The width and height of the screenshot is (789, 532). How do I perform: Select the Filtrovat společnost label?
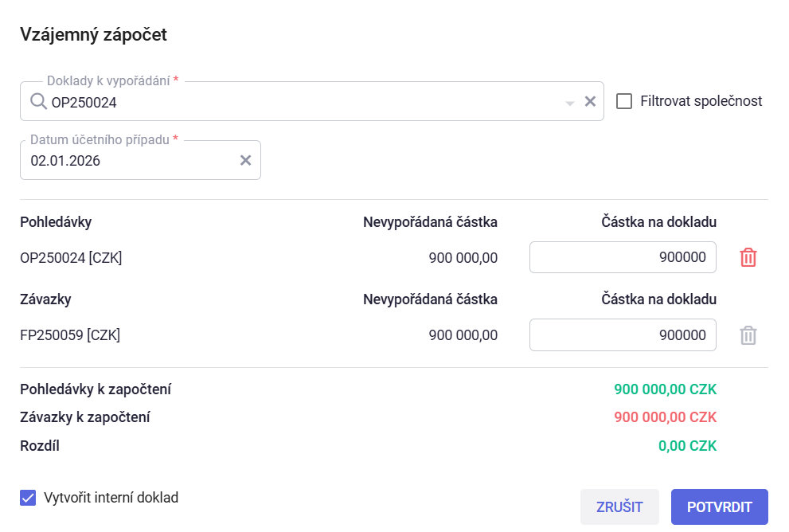[x=701, y=101]
